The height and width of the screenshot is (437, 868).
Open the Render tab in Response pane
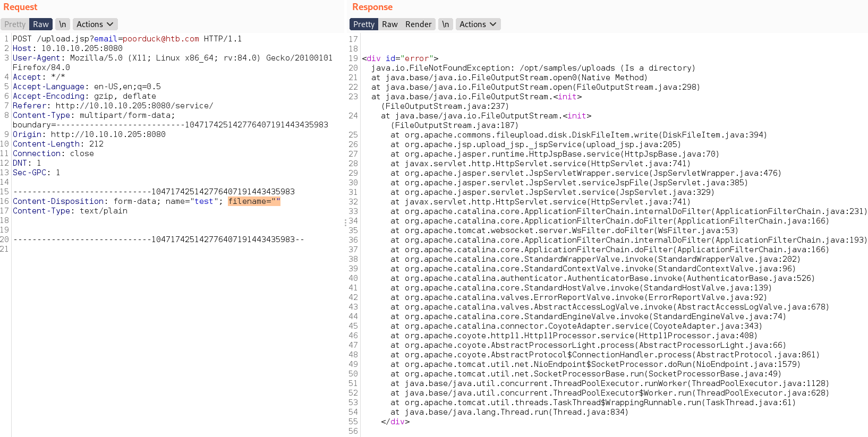(x=418, y=24)
